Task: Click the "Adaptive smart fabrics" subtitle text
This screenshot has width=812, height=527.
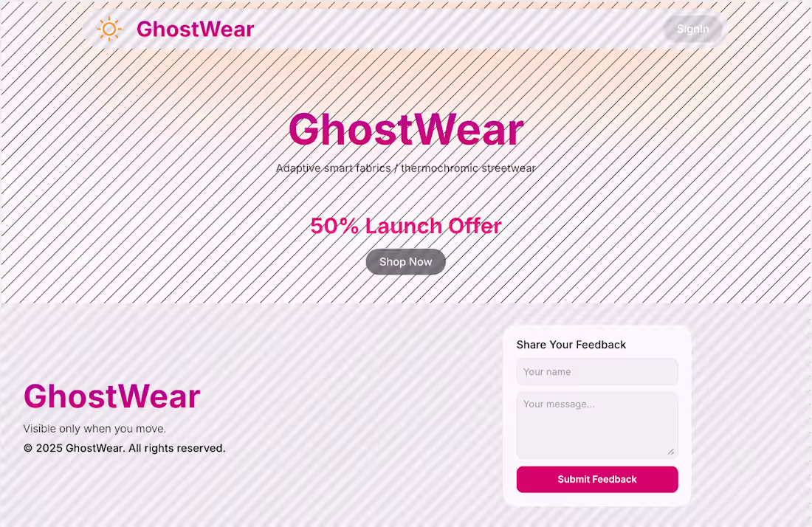Action: (333, 168)
